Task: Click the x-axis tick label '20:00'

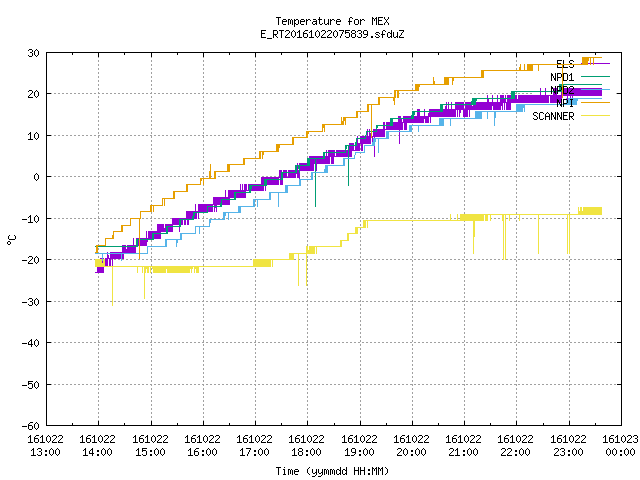Action: (x=411, y=452)
